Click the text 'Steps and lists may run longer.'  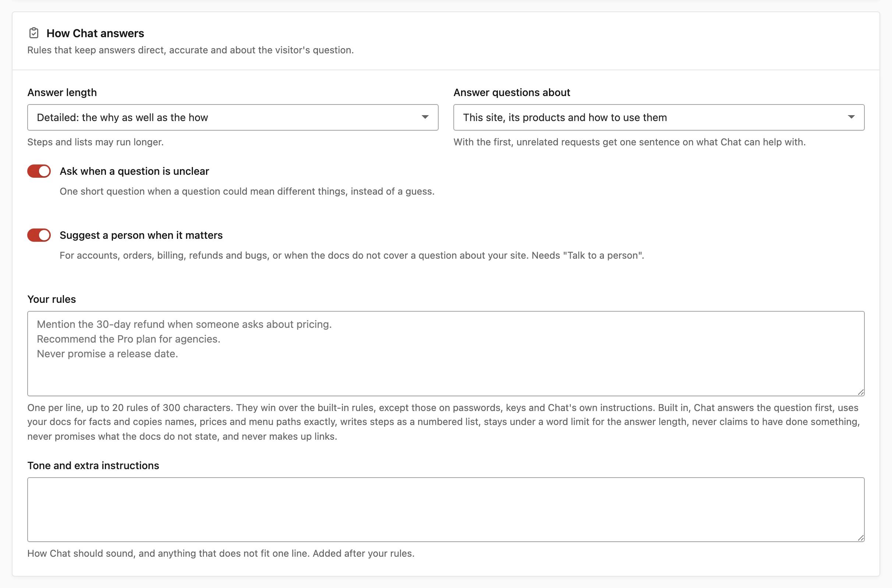coord(95,142)
